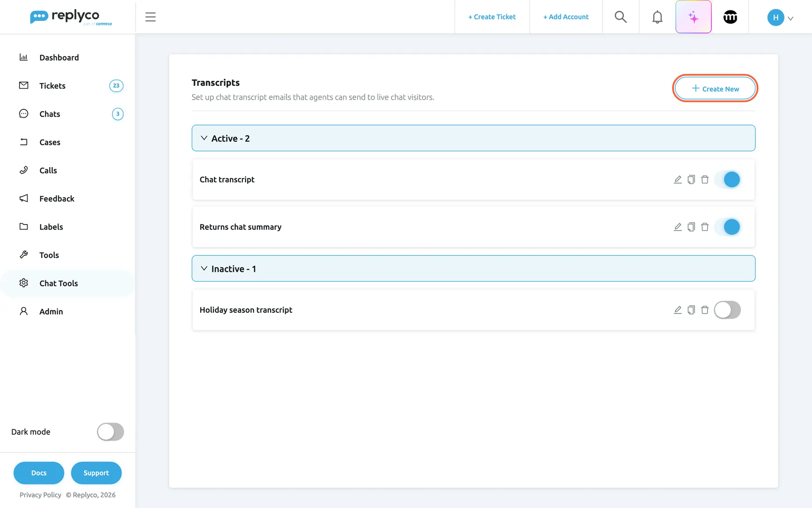
Task: Click the AI sparkle icon button
Action: point(693,17)
